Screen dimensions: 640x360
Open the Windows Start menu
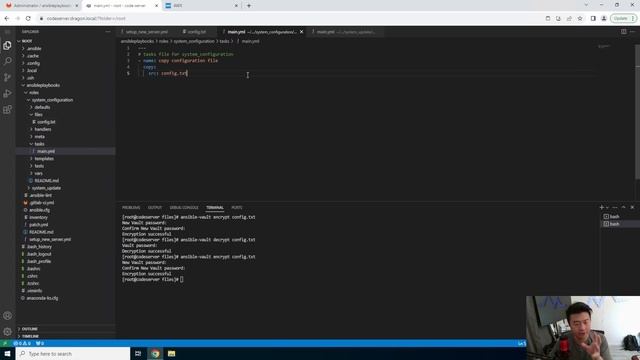[x=7, y=353]
